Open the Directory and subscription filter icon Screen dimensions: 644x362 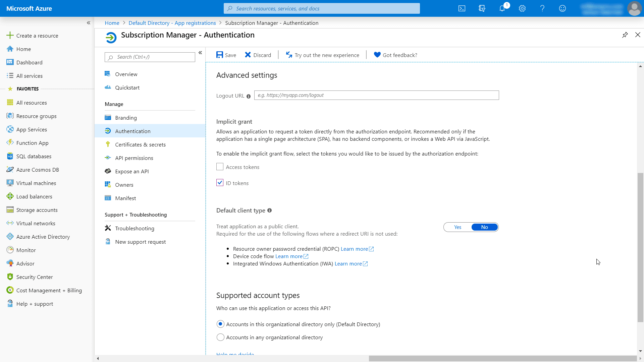point(482,8)
